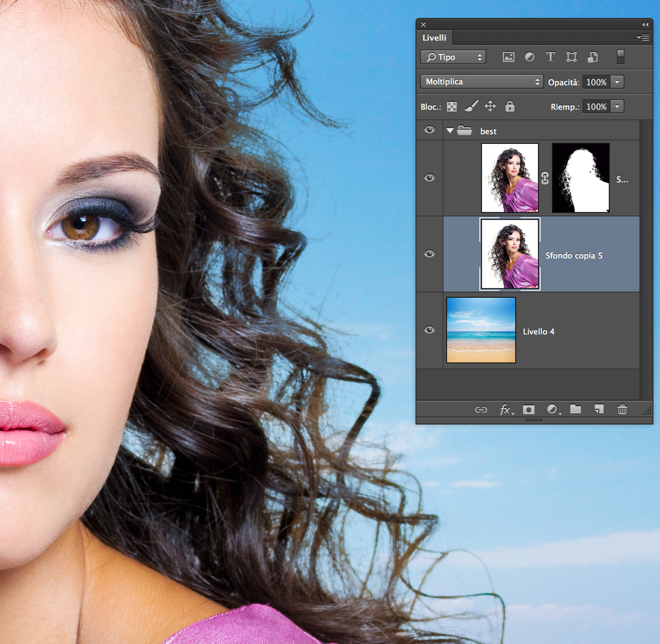Filter layers by shape type
This screenshot has width=660, height=644.
pos(571,57)
